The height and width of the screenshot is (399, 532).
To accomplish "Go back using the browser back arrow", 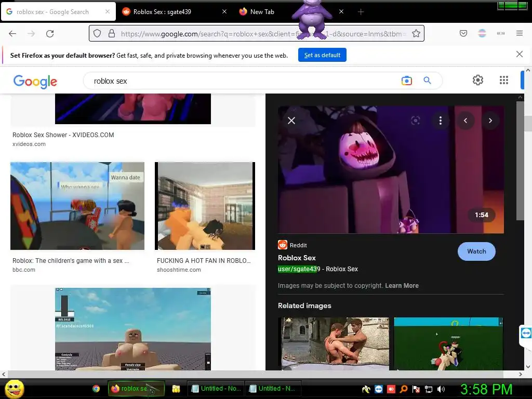I will point(12,34).
